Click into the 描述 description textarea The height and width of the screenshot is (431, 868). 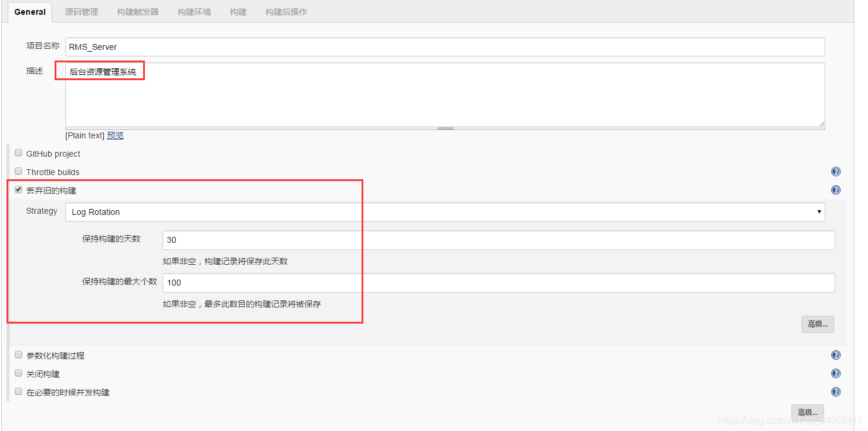pos(445,94)
